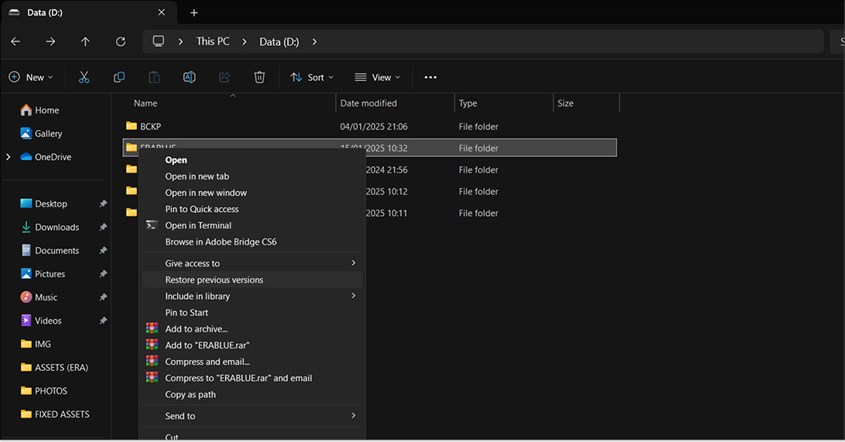Open Videos from quick access

pos(40,321)
